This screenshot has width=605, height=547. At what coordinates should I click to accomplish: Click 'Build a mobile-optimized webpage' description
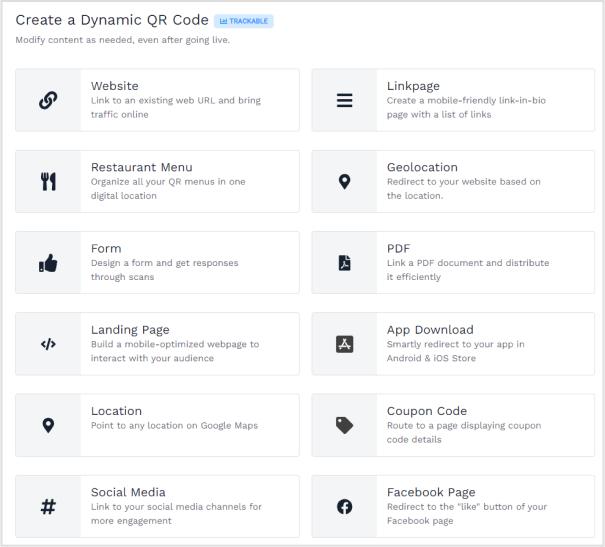tap(175, 351)
